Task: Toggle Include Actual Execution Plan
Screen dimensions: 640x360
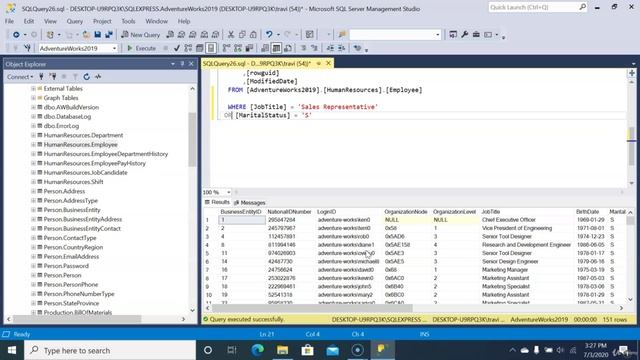Action: (x=227, y=48)
